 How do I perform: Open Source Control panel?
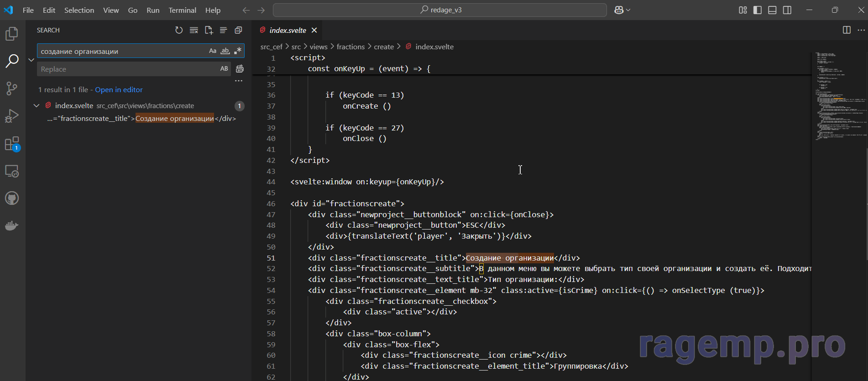click(x=12, y=88)
